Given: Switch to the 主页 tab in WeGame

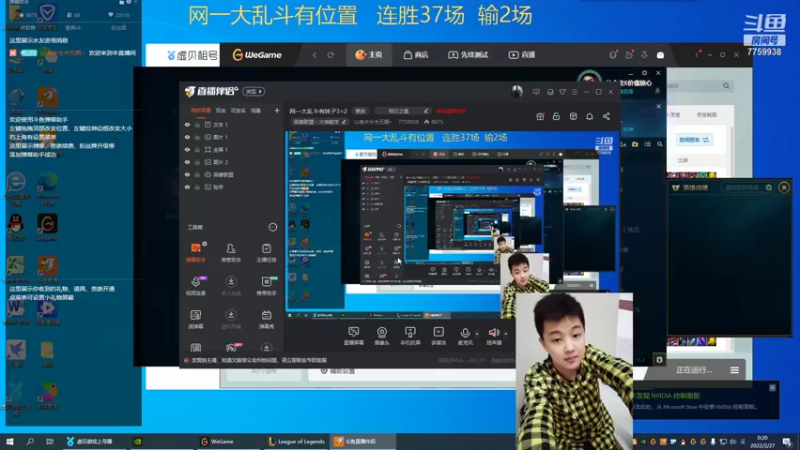Looking at the screenshot, I should tap(369, 55).
